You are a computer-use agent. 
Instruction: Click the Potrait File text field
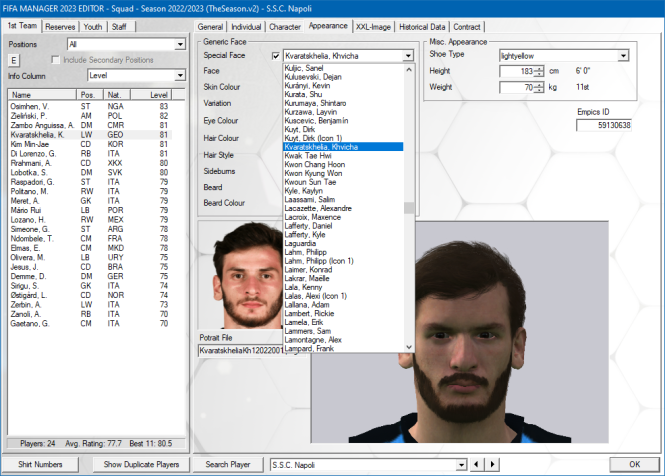[x=240, y=350]
